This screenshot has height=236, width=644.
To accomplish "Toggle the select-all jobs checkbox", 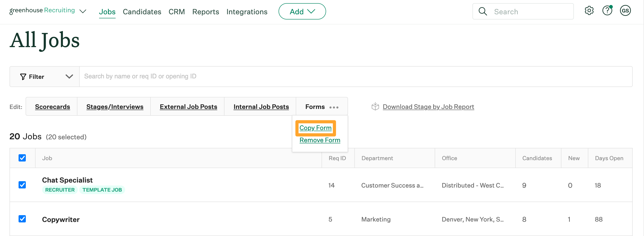I will 22,158.
